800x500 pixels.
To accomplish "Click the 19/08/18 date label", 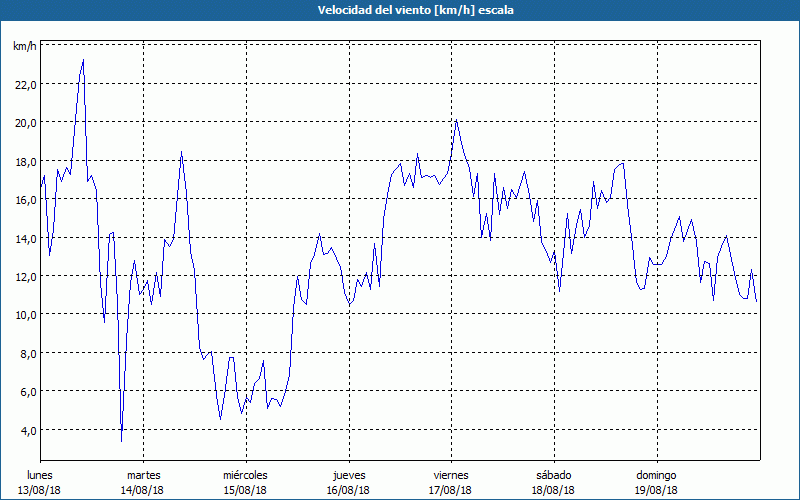I will 656,490.
